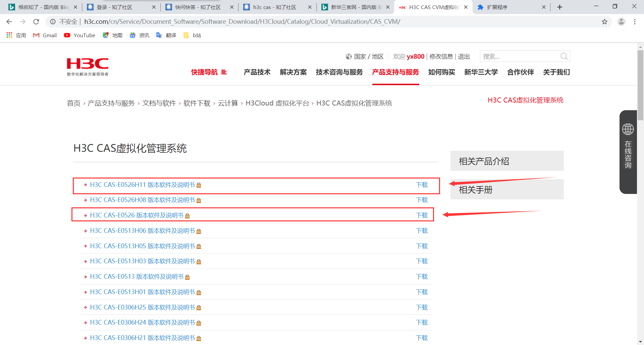Open the Apps shortcut in bookmarks bar

[16, 35]
